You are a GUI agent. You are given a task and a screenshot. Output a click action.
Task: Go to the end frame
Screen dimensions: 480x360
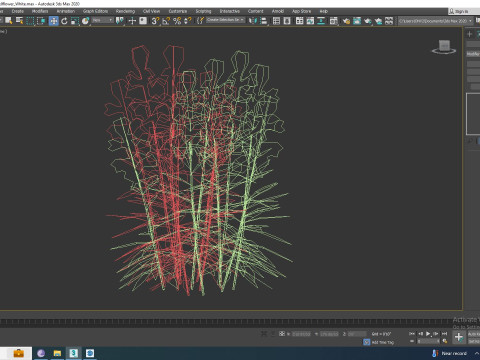click(444, 334)
